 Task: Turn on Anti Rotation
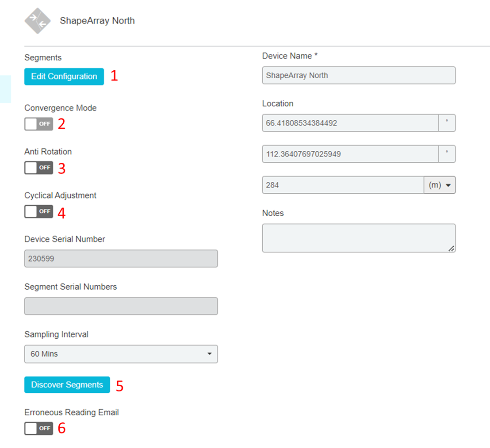pos(38,168)
